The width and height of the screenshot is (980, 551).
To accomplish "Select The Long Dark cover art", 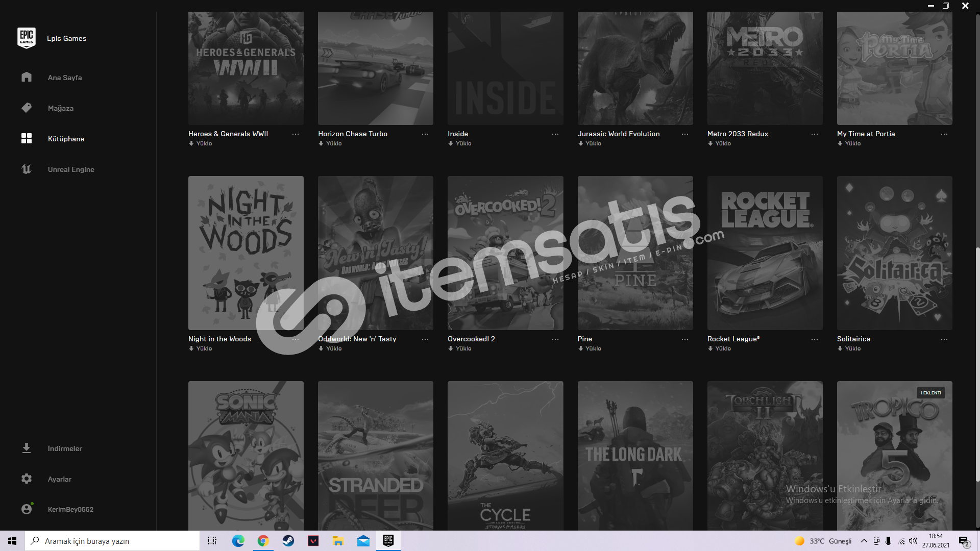I will pyautogui.click(x=635, y=456).
